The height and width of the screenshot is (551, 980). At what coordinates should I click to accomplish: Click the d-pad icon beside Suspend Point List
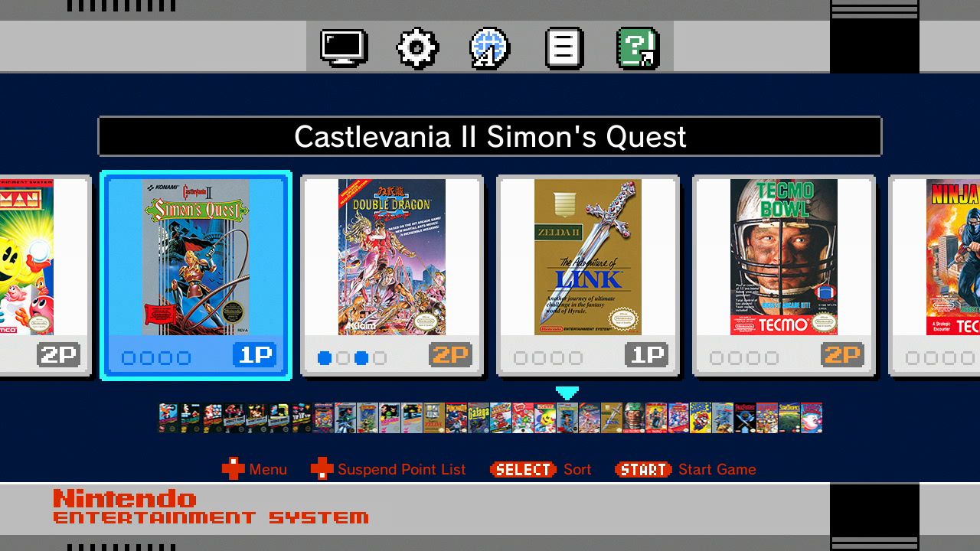[x=322, y=469]
